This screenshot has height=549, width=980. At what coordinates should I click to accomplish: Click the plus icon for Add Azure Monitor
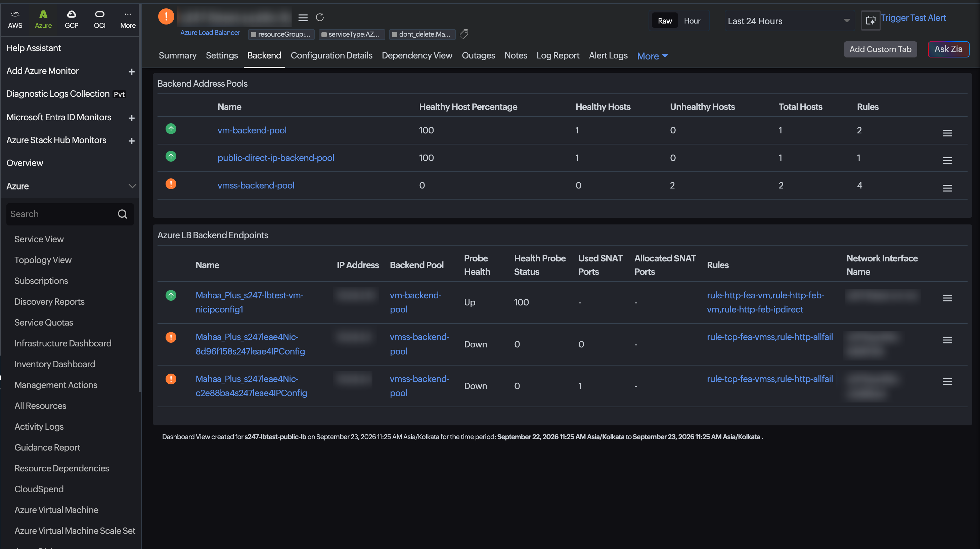pos(132,72)
